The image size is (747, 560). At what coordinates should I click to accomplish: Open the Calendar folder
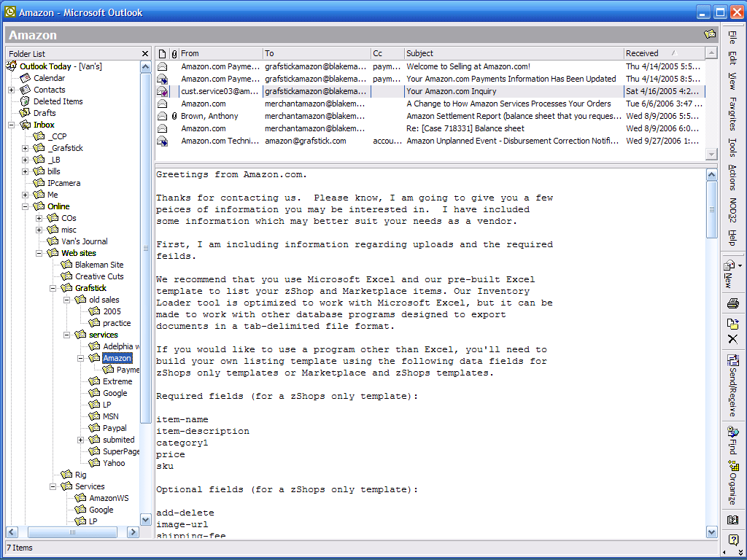(49, 78)
